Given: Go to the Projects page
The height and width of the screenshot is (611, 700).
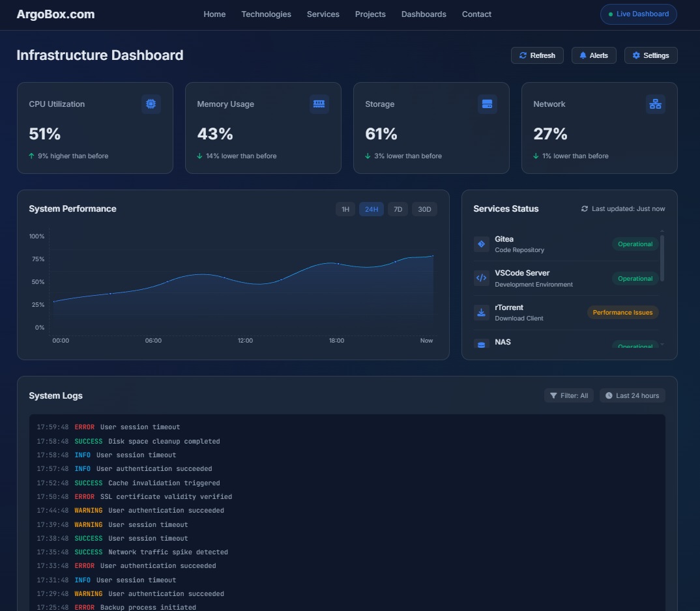Looking at the screenshot, I should point(370,14).
